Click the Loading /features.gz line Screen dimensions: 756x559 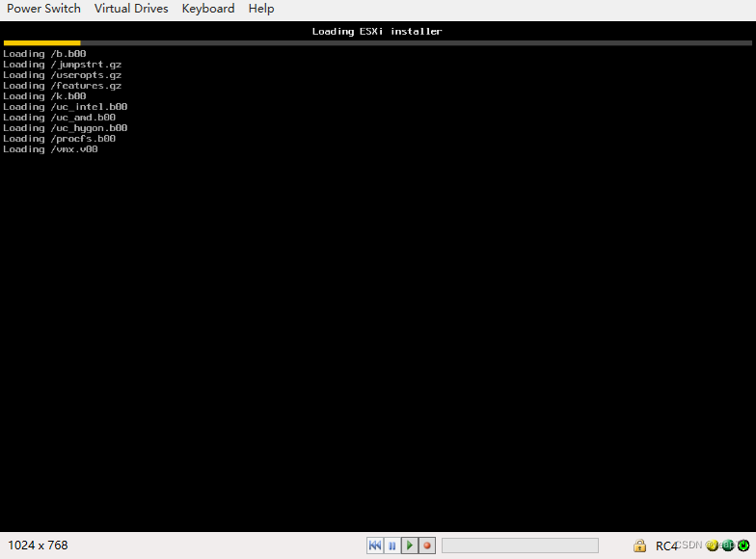(x=62, y=86)
